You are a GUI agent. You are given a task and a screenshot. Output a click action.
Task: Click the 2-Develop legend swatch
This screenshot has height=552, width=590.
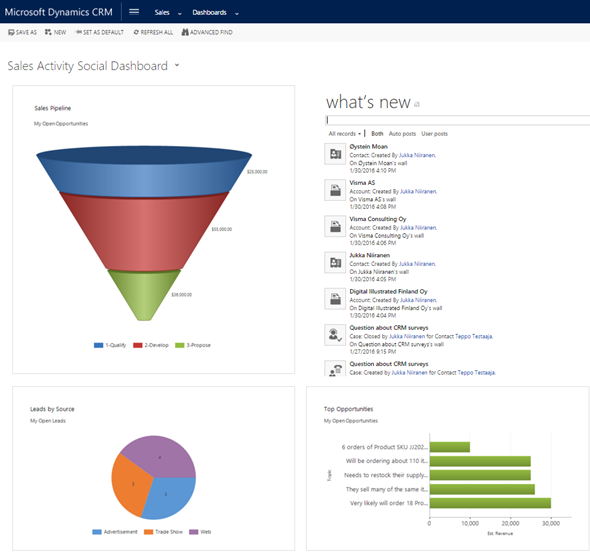138,345
